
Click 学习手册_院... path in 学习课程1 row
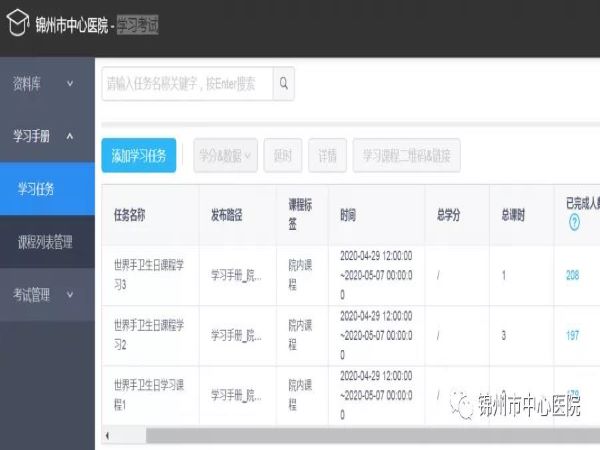(x=236, y=395)
